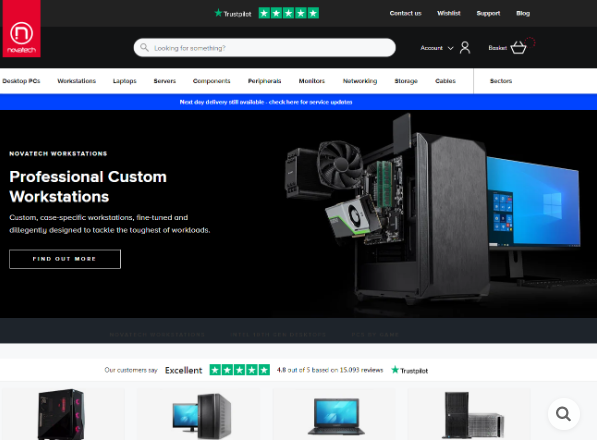597x440 pixels.
Task: Open the Components menu
Action: (x=211, y=81)
